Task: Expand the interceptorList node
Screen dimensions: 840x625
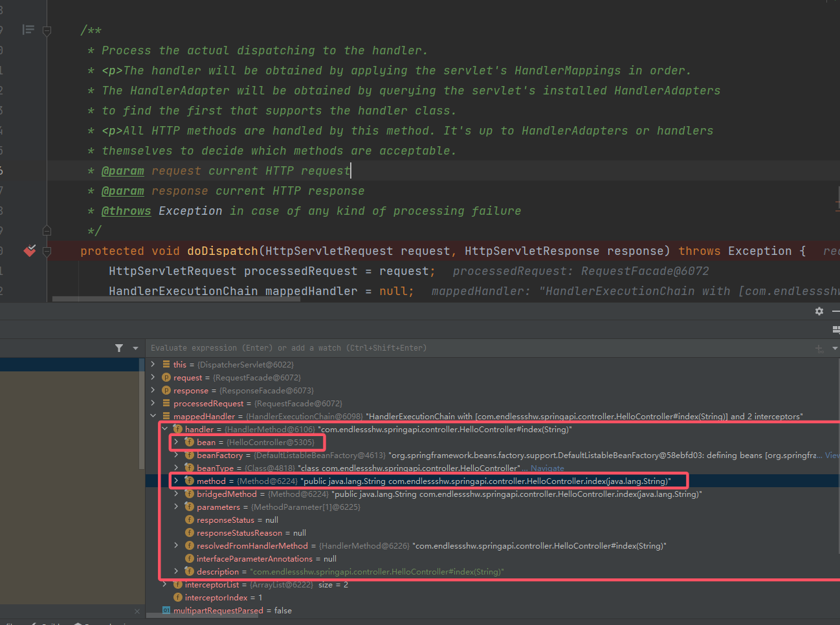Action: (x=164, y=584)
